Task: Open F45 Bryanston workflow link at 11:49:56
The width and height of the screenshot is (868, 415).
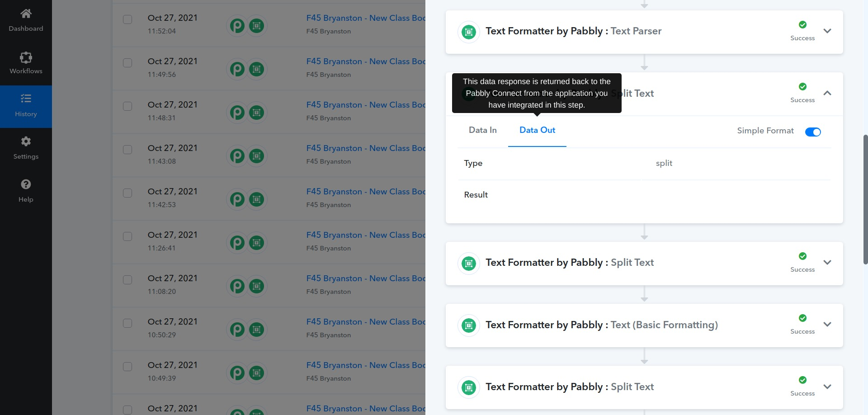Action: coord(366,61)
